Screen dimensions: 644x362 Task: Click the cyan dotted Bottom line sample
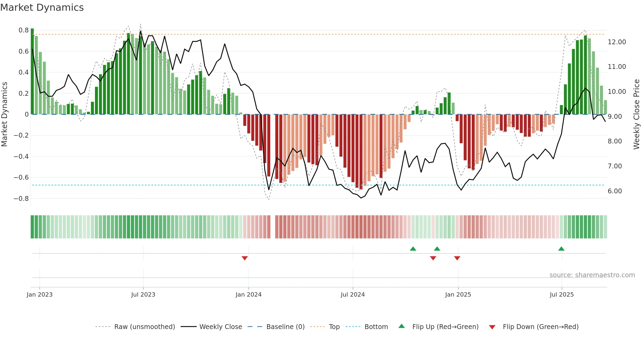point(353,327)
